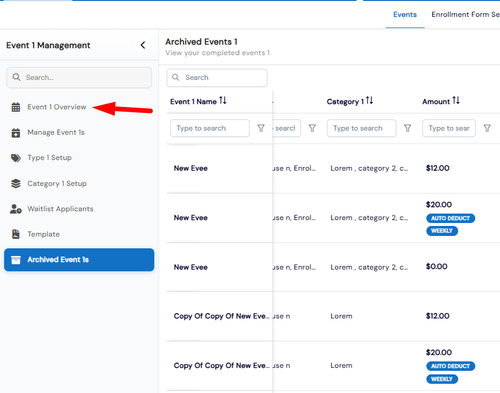The width and height of the screenshot is (500, 393).
Task: Click Amount filter text field
Action: click(x=449, y=128)
